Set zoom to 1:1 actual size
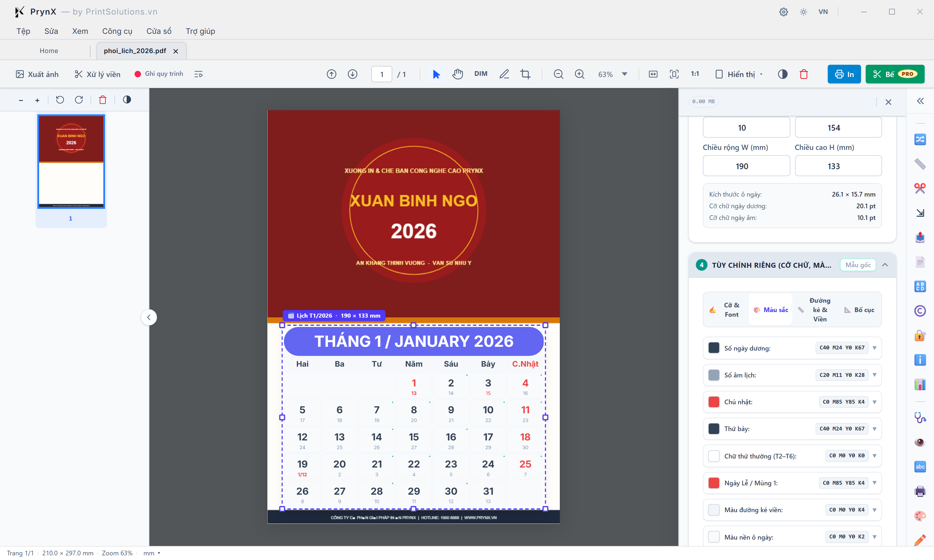The width and height of the screenshot is (934, 560). 695,74
